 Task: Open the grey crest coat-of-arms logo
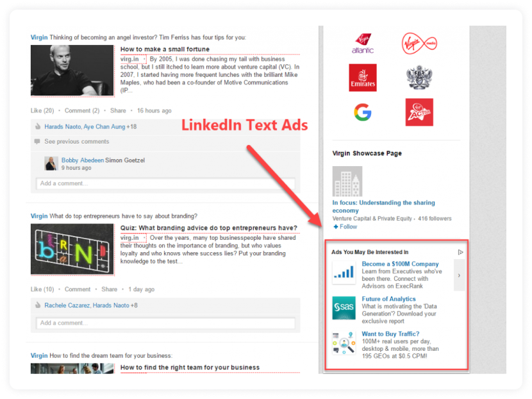coord(419,78)
